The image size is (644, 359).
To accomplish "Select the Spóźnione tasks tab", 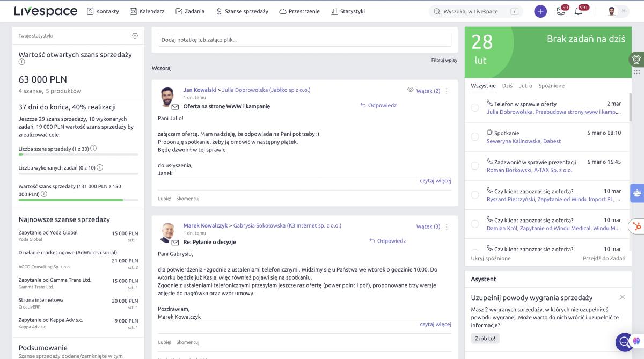I will [552, 86].
